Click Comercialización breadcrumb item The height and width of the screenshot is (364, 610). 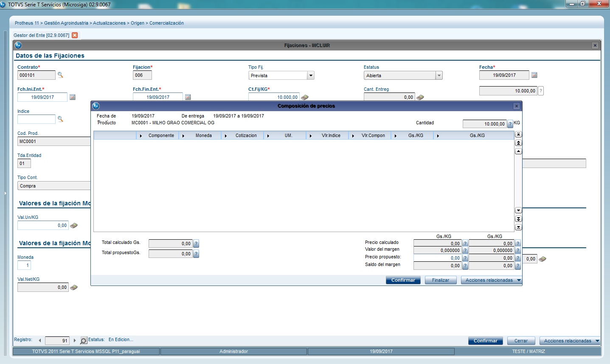coord(166,23)
